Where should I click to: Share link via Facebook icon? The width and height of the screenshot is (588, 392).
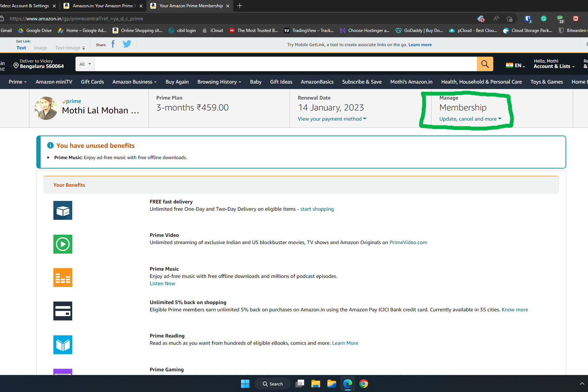[x=113, y=44]
